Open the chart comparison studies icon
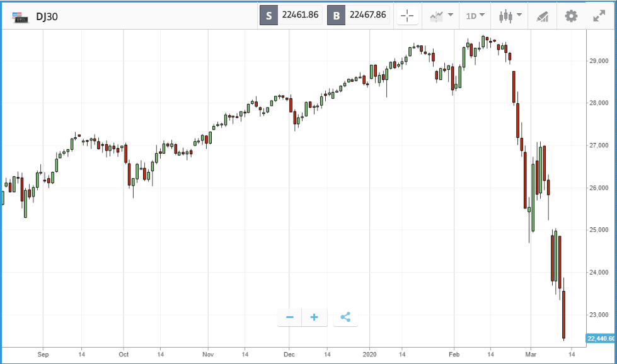This screenshot has width=617, height=364. pyautogui.click(x=436, y=16)
